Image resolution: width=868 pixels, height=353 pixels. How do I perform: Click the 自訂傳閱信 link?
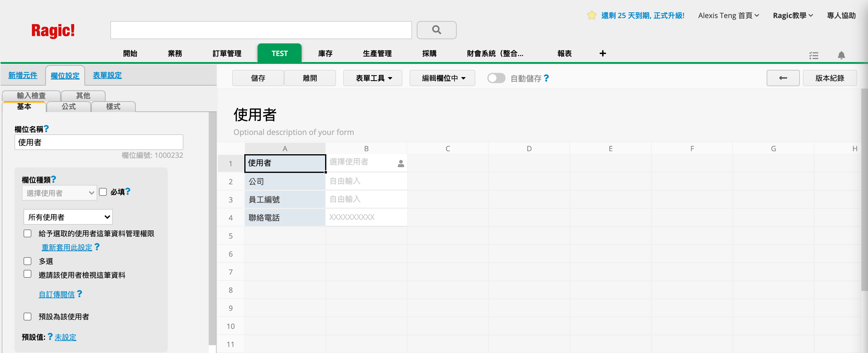pos(57,294)
